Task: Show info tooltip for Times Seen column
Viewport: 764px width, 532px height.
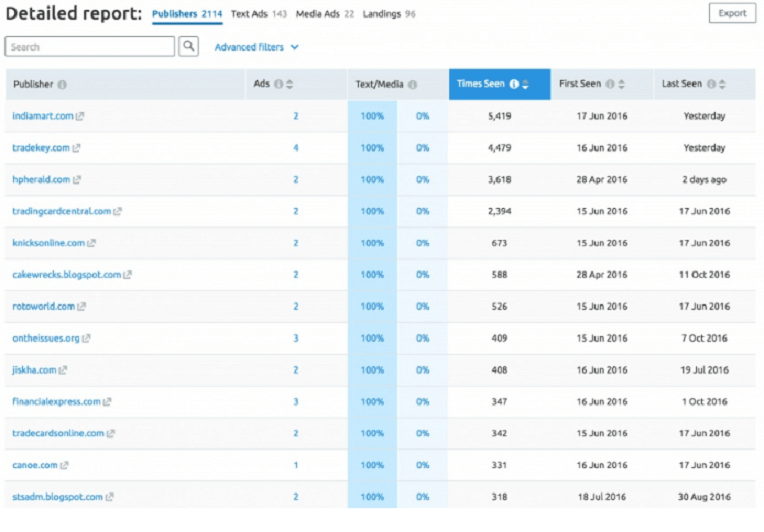Action: click(x=514, y=84)
